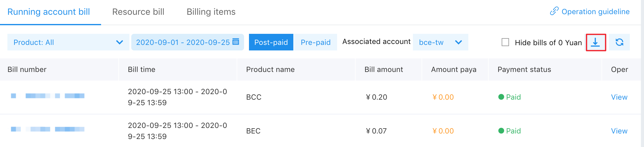Click the Bill amount column header
This screenshot has width=644, height=147.
pos(384,70)
